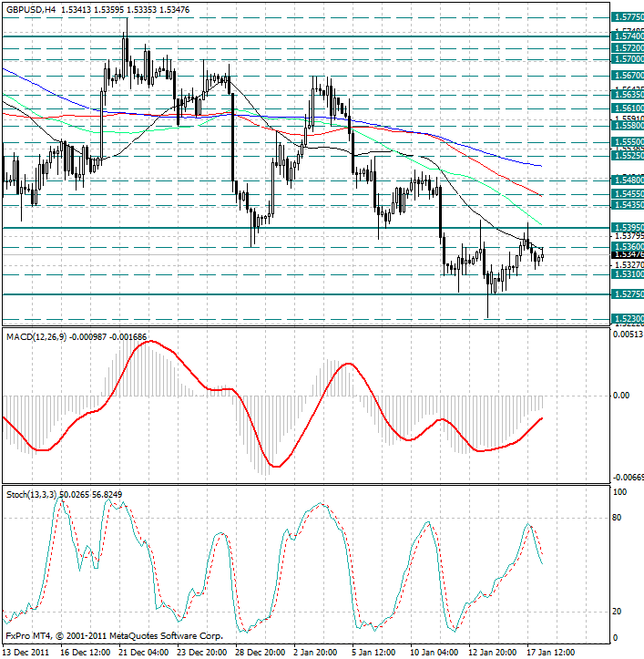This screenshot has height=659, width=644.
Task: Select the -0.00669 MACD scale value
Action: [629, 478]
